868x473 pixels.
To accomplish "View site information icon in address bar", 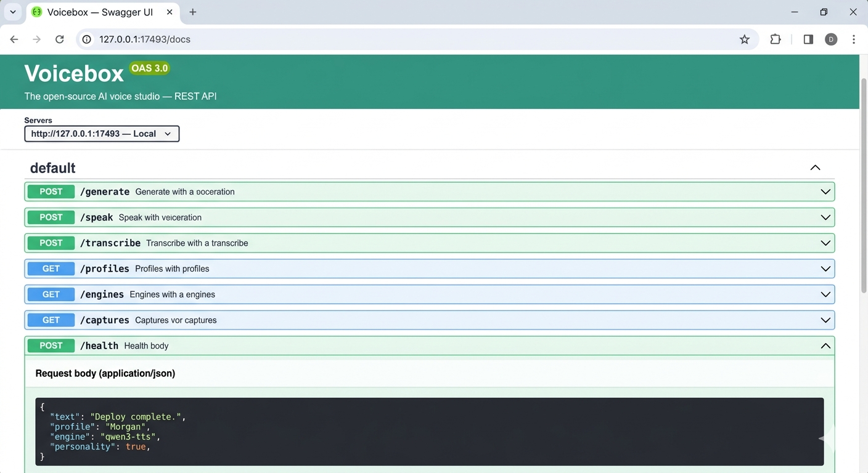I will [x=87, y=39].
